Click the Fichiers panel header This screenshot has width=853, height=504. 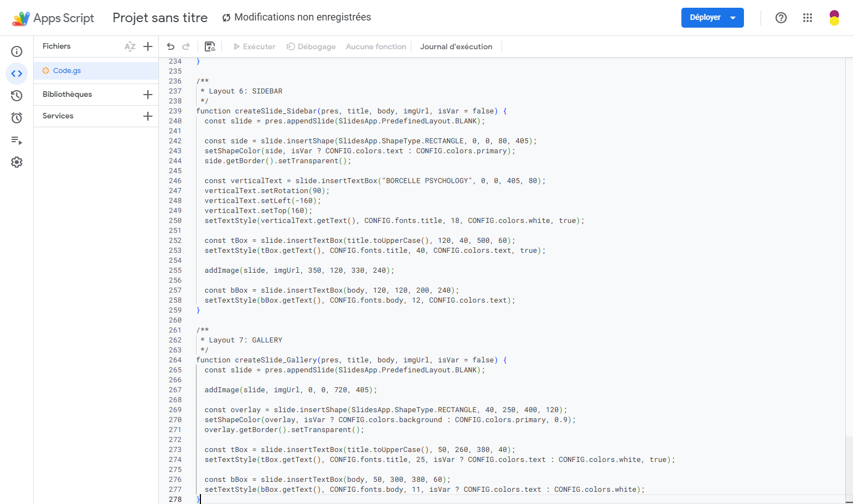(56, 46)
